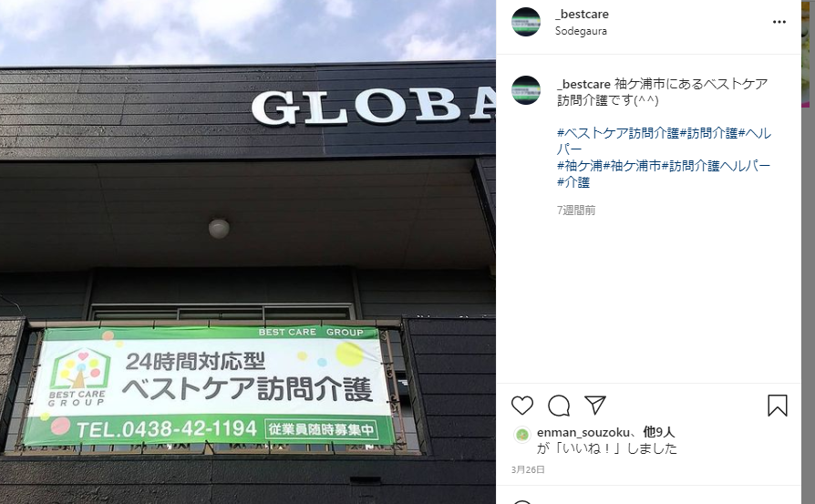Image resolution: width=815 pixels, height=504 pixels.
Task: Open hashtag #袖ケ浦
Action: click(x=580, y=166)
